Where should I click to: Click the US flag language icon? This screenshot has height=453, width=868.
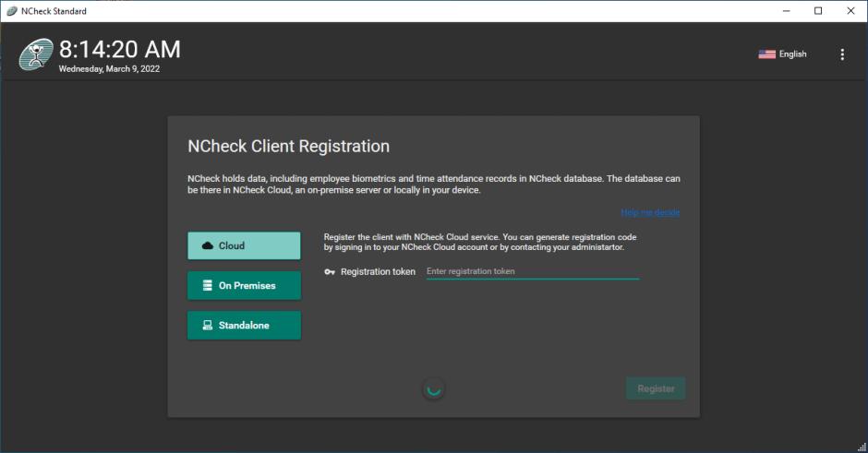click(766, 54)
